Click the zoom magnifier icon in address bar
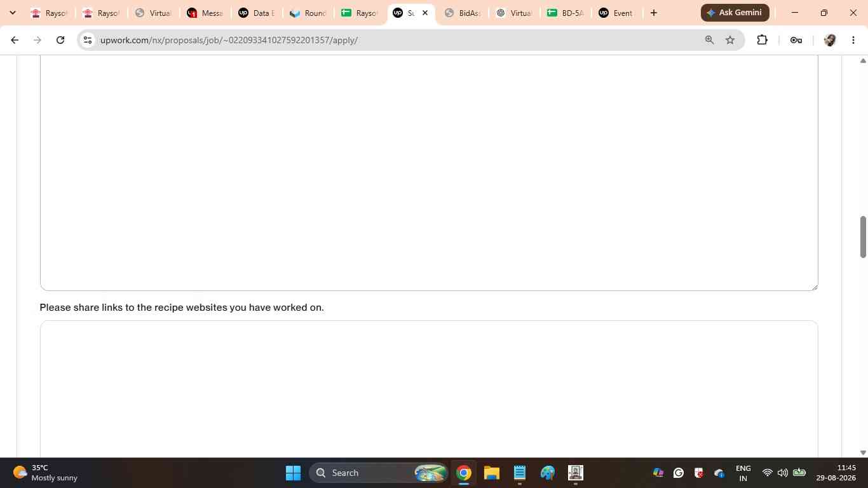This screenshot has width=868, height=488. coord(709,40)
